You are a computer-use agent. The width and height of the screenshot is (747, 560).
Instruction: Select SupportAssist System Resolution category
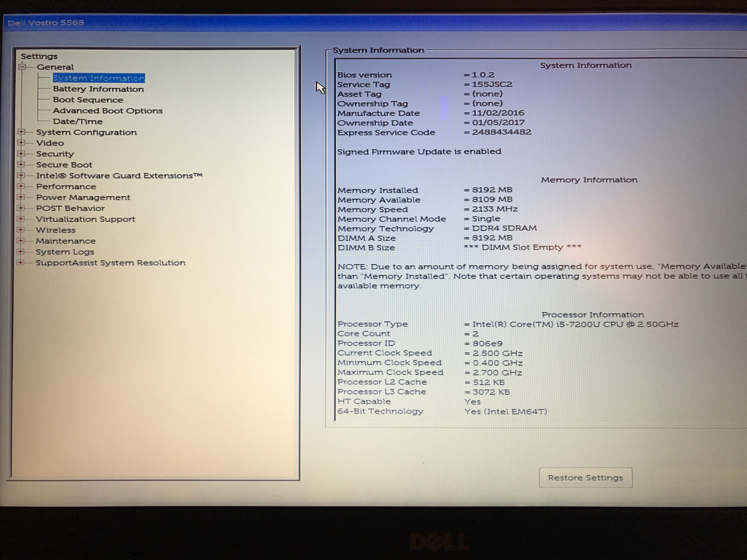tap(111, 263)
